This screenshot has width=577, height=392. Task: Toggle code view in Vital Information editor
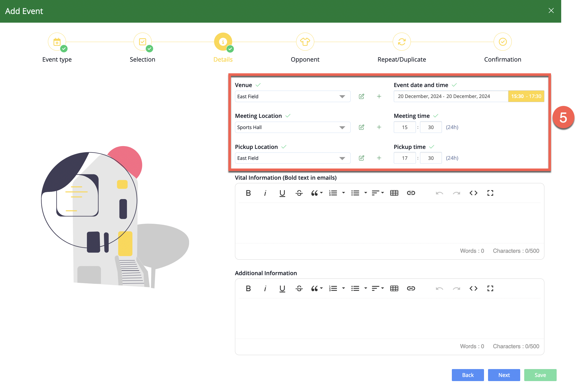pos(473,193)
